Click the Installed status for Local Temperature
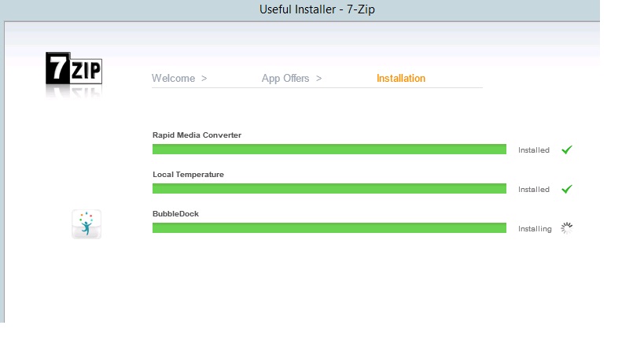 533,190
